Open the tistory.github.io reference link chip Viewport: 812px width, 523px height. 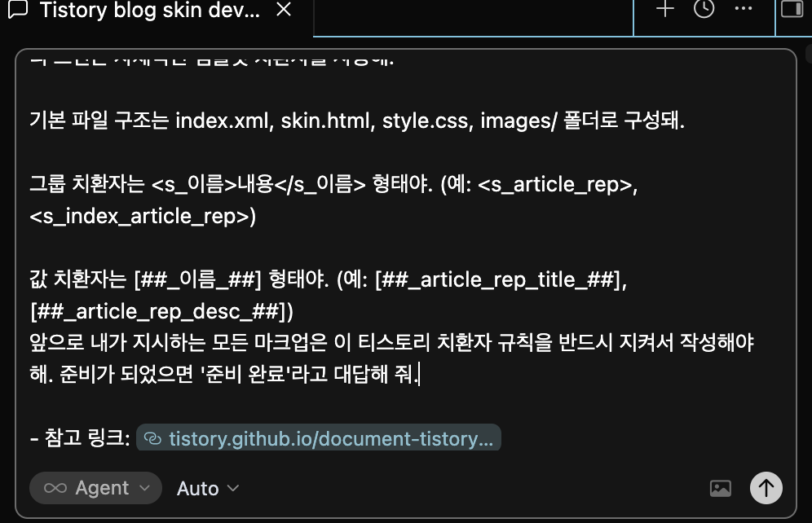click(319, 438)
